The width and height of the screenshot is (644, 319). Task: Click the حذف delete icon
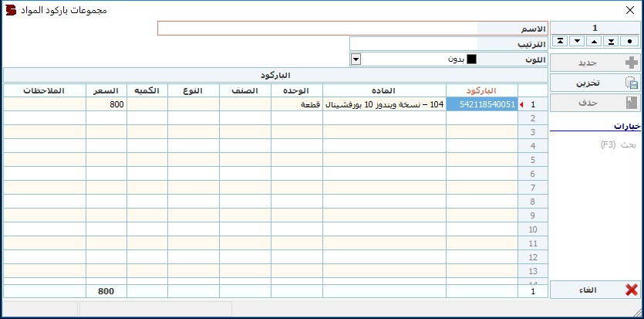click(631, 104)
